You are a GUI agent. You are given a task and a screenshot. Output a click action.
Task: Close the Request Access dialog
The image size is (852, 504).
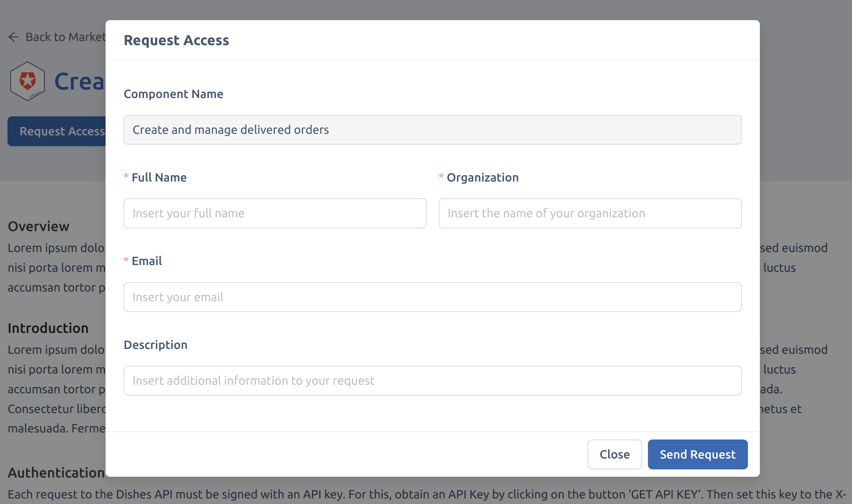(x=614, y=454)
